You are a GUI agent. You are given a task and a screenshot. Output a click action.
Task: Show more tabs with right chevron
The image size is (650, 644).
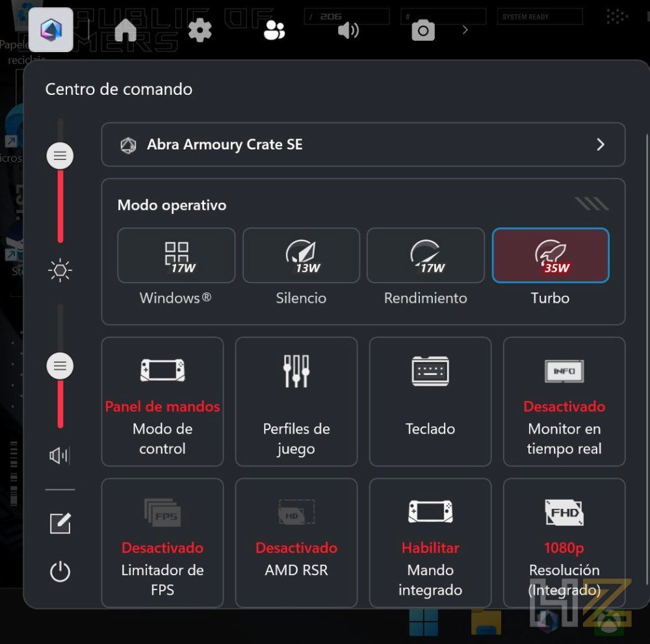coord(465,30)
